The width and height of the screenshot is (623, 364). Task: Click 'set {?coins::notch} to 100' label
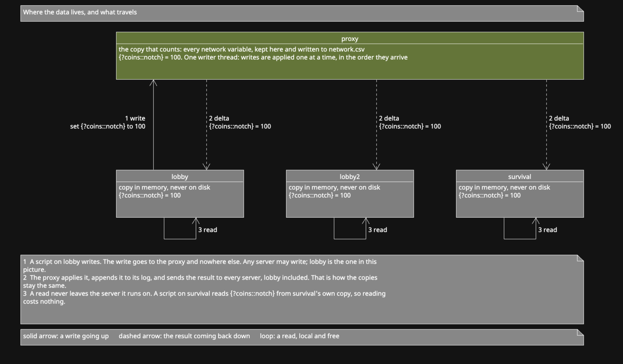[x=108, y=126]
